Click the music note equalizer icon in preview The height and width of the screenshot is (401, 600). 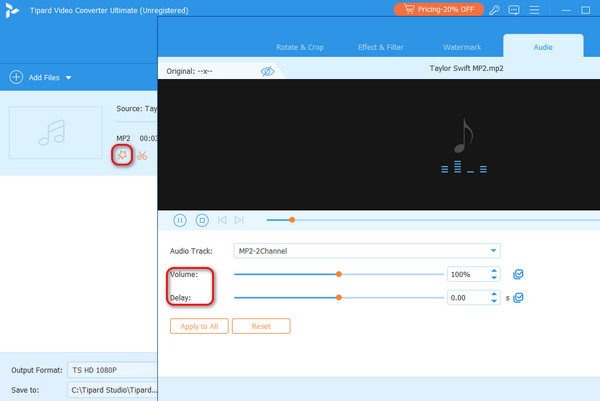point(464,146)
